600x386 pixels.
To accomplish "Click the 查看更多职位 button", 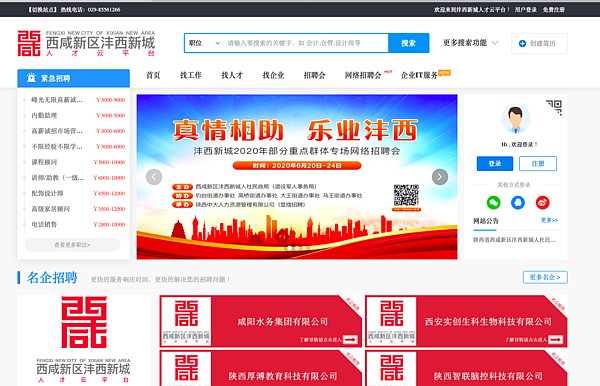I will point(72,245).
